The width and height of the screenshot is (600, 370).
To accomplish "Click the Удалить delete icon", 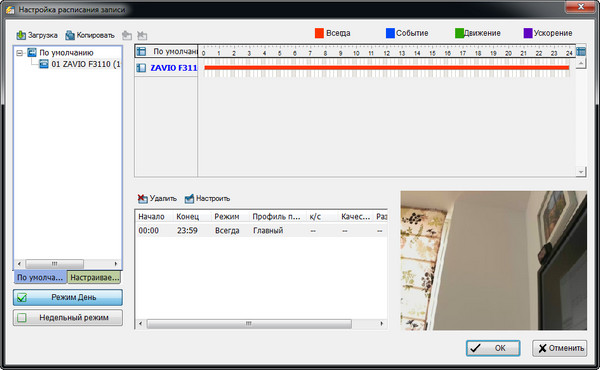I will 142,198.
